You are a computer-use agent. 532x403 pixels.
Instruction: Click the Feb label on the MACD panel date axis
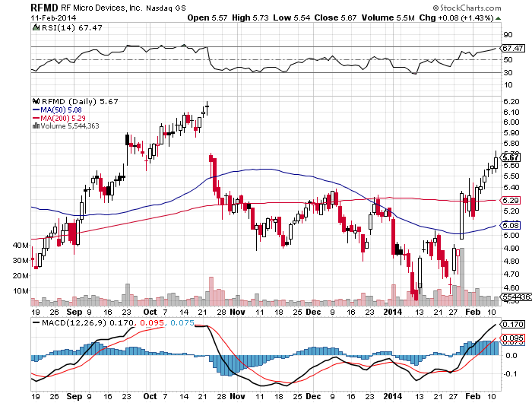(x=473, y=396)
